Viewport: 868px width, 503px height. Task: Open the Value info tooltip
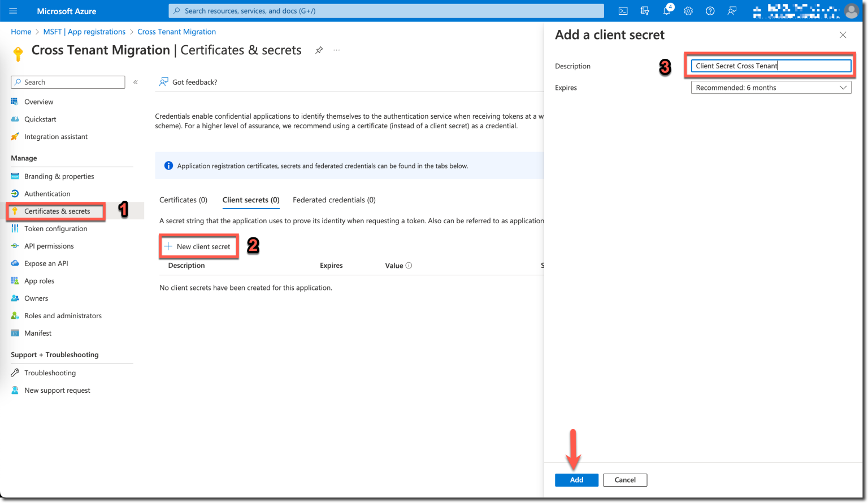(409, 265)
